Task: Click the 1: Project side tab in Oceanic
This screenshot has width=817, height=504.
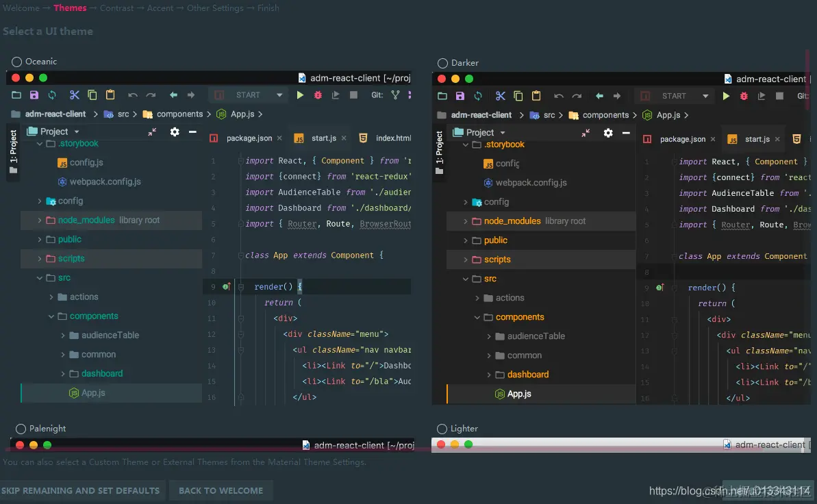Action: [14, 151]
